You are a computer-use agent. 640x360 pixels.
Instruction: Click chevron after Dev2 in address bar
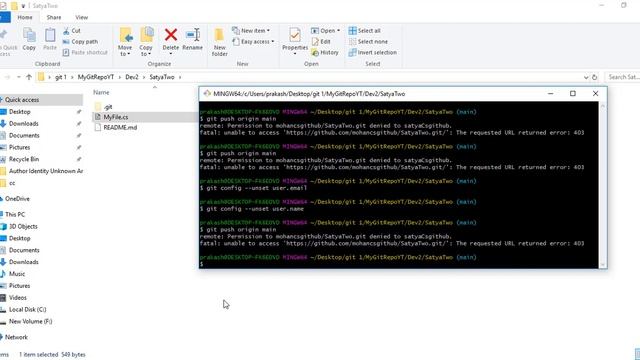click(144, 77)
